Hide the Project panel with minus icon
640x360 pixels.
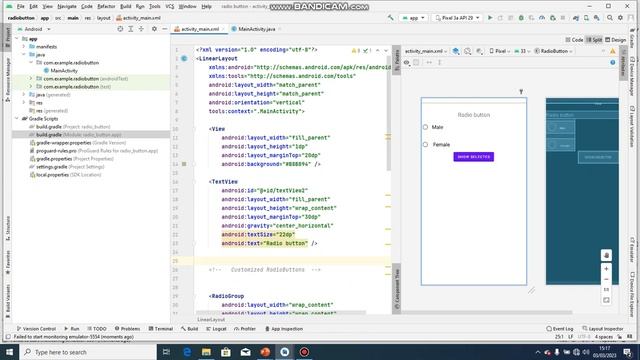click(164, 29)
